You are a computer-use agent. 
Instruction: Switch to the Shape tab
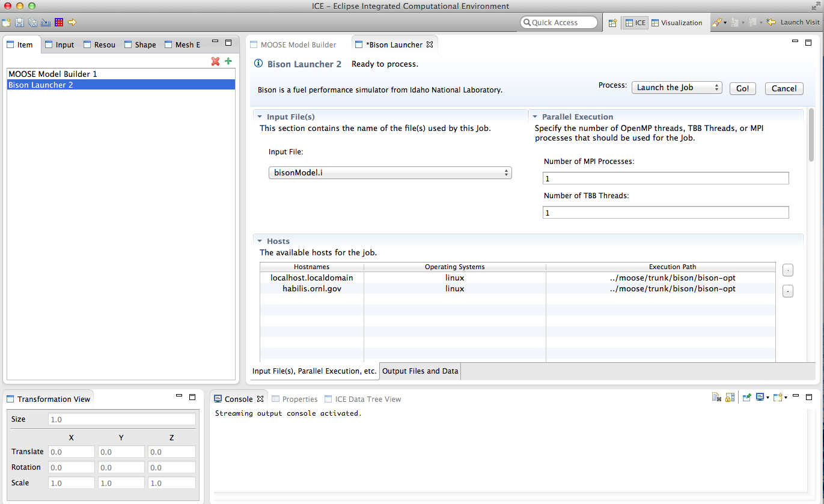coord(140,44)
